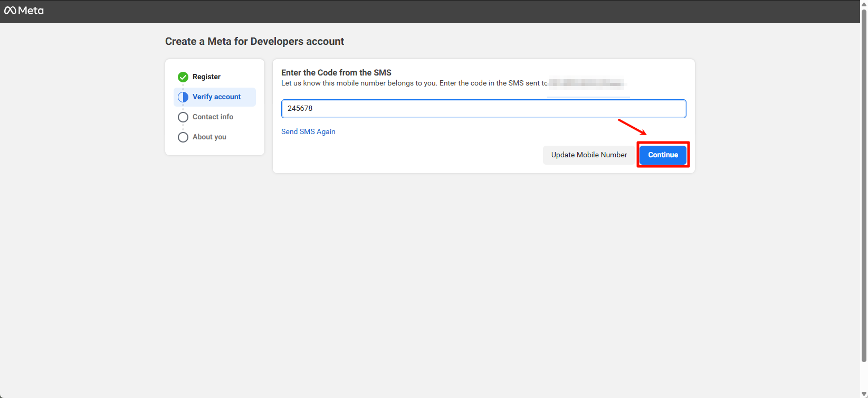868x398 pixels.
Task: Click the empty circle beside Contact info
Action: click(183, 117)
